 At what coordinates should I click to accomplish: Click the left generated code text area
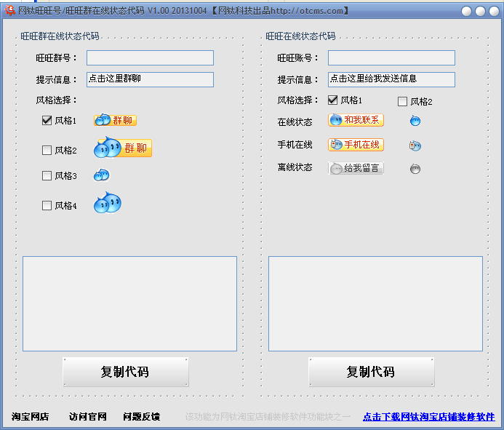[130, 303]
